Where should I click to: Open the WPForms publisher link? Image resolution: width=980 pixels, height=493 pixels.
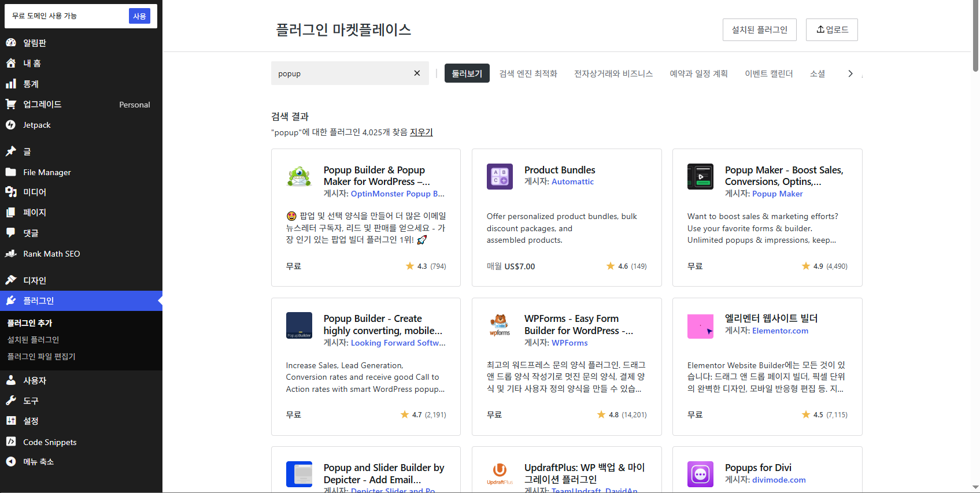(569, 343)
